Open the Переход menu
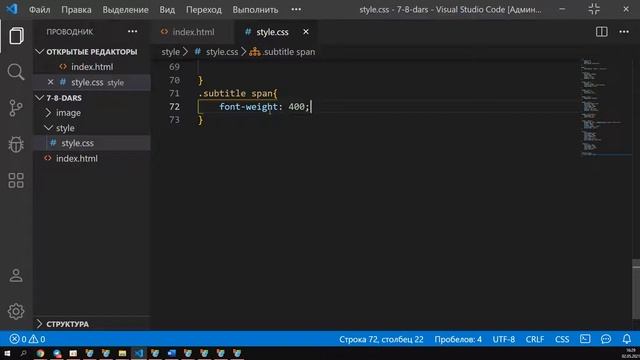640x360 pixels. tap(204, 9)
